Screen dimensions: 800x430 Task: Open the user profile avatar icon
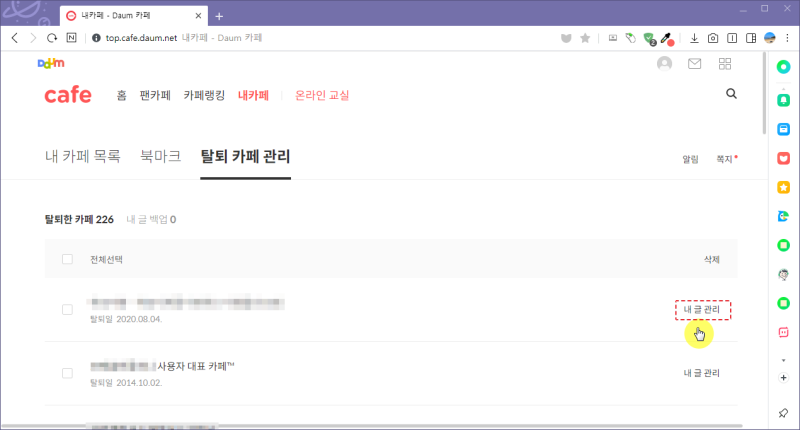[x=664, y=64]
